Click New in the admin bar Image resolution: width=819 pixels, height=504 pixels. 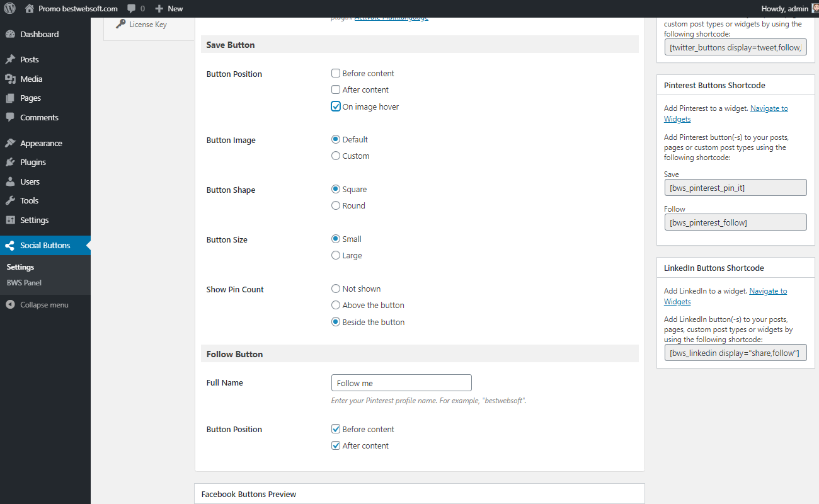[168, 9]
